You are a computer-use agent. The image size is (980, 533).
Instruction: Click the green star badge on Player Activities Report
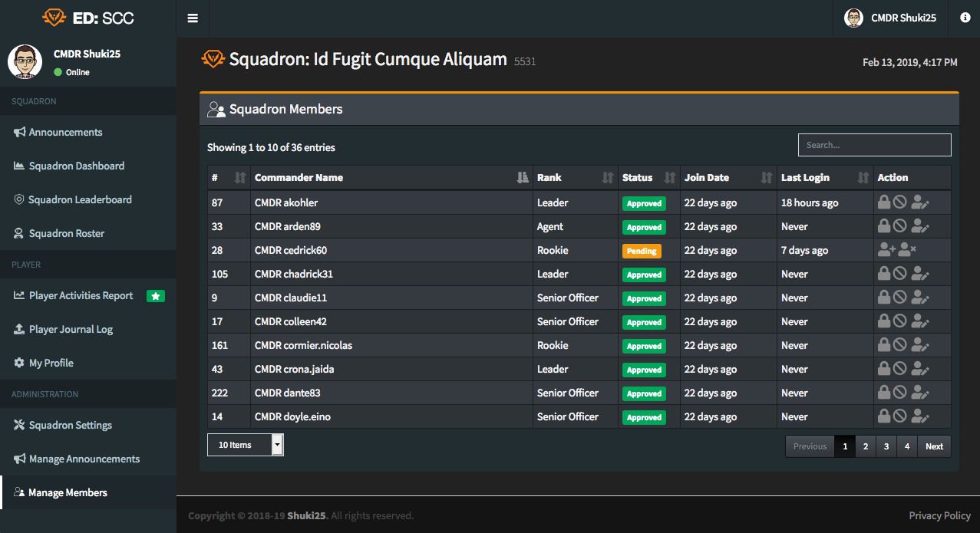coord(156,295)
